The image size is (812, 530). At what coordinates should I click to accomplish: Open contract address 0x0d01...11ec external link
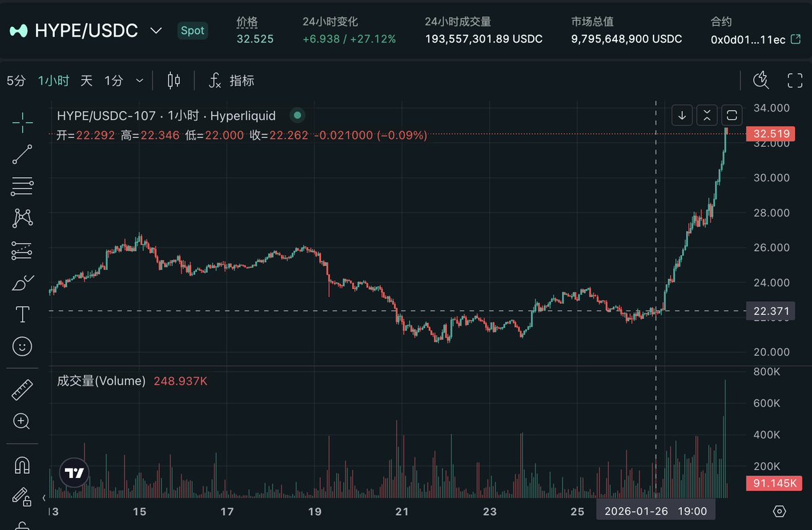tap(796, 39)
